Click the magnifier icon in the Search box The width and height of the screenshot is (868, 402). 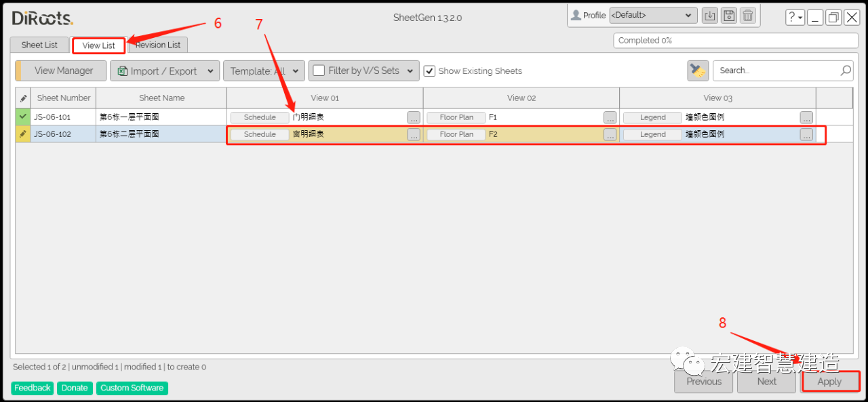point(846,71)
